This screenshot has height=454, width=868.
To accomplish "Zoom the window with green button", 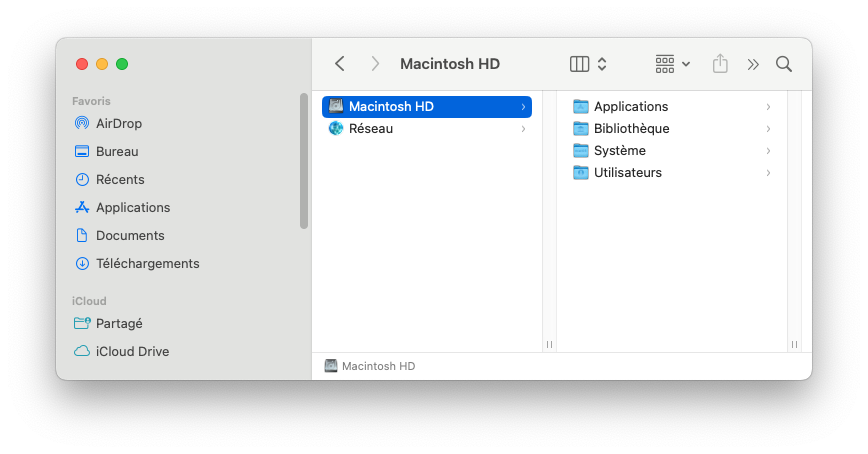I will (x=122, y=64).
